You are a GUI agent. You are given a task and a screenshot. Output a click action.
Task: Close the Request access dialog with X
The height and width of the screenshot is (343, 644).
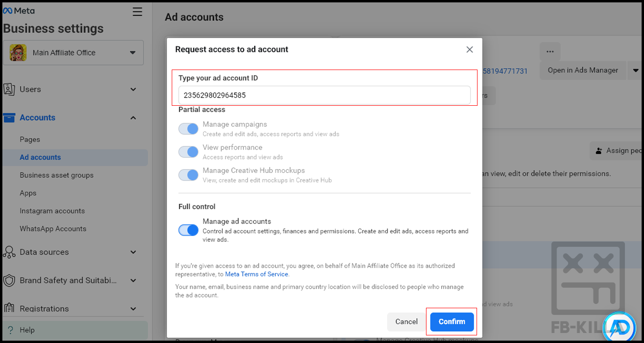click(469, 50)
